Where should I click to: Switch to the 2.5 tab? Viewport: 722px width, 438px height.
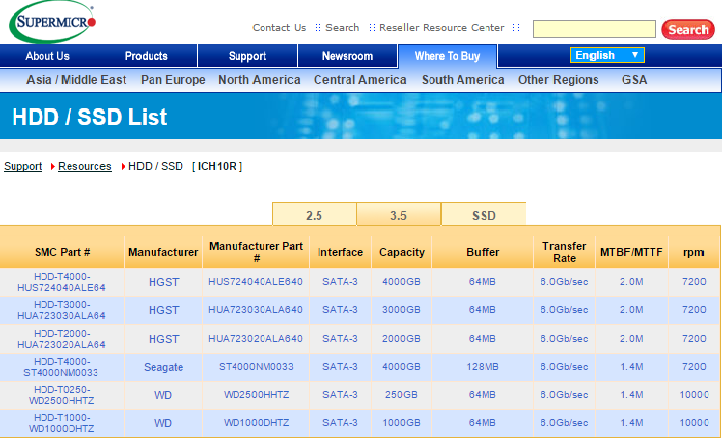(x=314, y=215)
